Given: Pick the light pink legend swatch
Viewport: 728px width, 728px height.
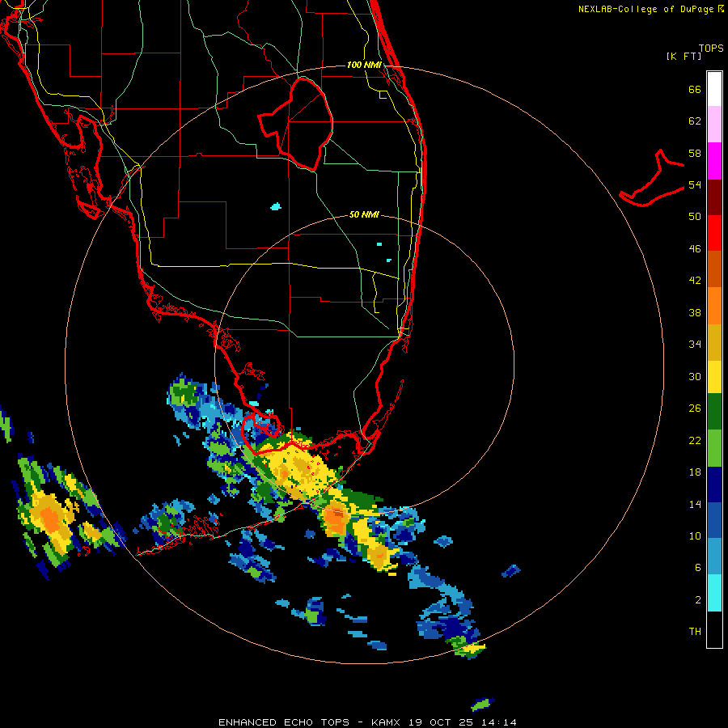Looking at the screenshot, I should click(x=714, y=125).
